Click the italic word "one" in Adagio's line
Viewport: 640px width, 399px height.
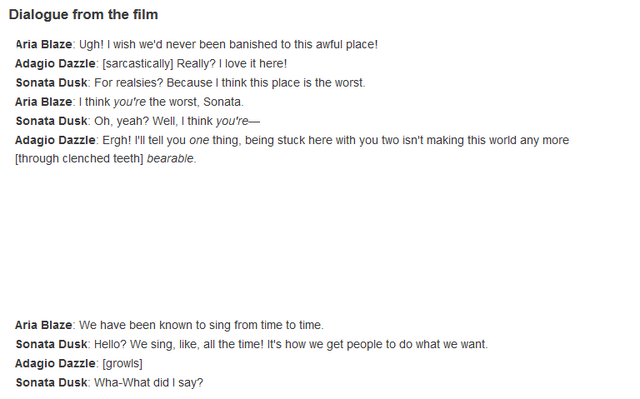[x=199, y=140]
